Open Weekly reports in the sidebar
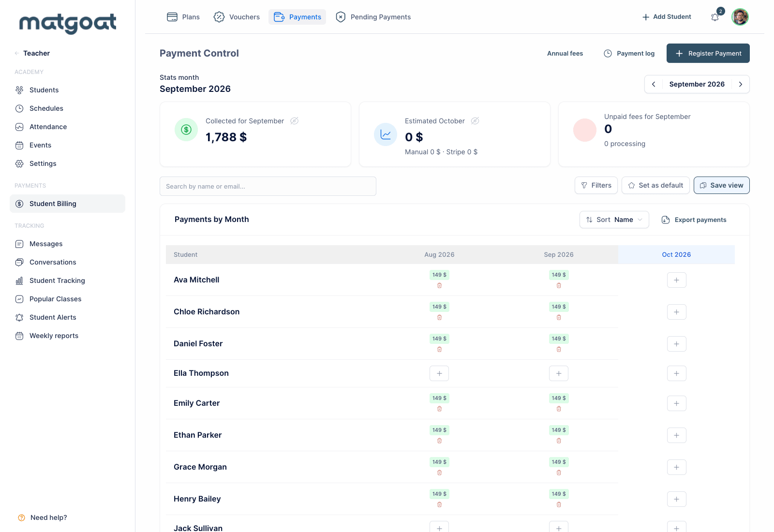This screenshot has height=532, width=774. pyautogui.click(x=67, y=336)
